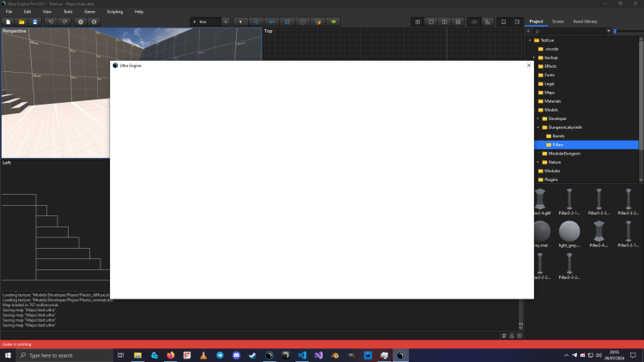Open the File menu
The width and height of the screenshot is (644, 362).
[x=9, y=12]
